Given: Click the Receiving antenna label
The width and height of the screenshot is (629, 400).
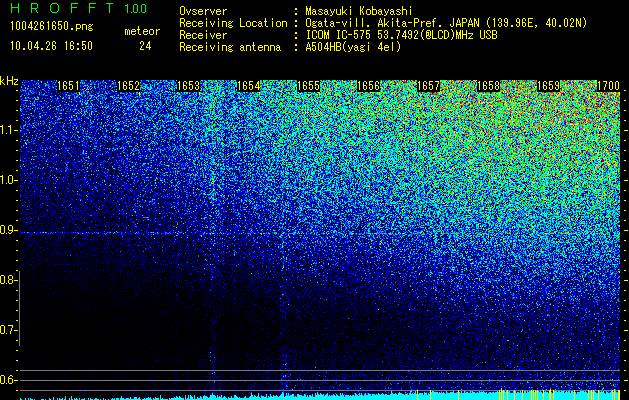Looking at the screenshot, I should [x=230, y=47].
